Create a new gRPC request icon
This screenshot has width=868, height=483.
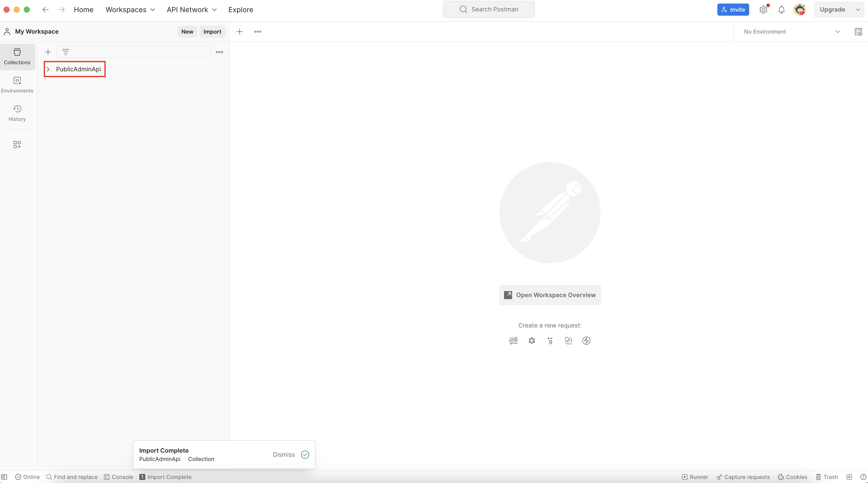[x=550, y=340]
